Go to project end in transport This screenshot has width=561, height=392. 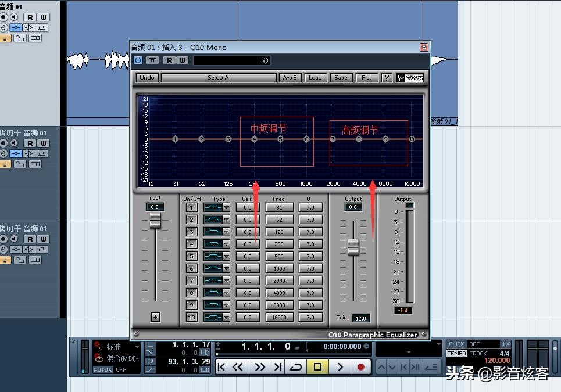click(277, 367)
